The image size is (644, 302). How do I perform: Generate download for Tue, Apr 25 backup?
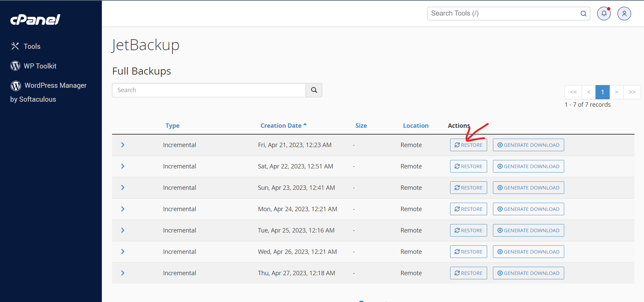click(529, 230)
